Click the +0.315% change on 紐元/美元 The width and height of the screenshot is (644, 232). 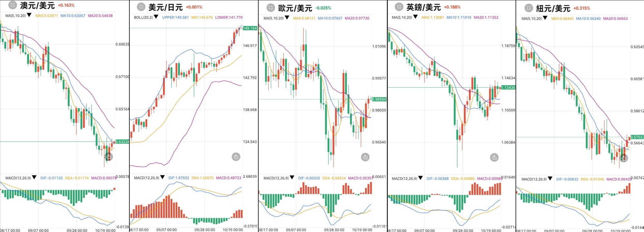(582, 8)
